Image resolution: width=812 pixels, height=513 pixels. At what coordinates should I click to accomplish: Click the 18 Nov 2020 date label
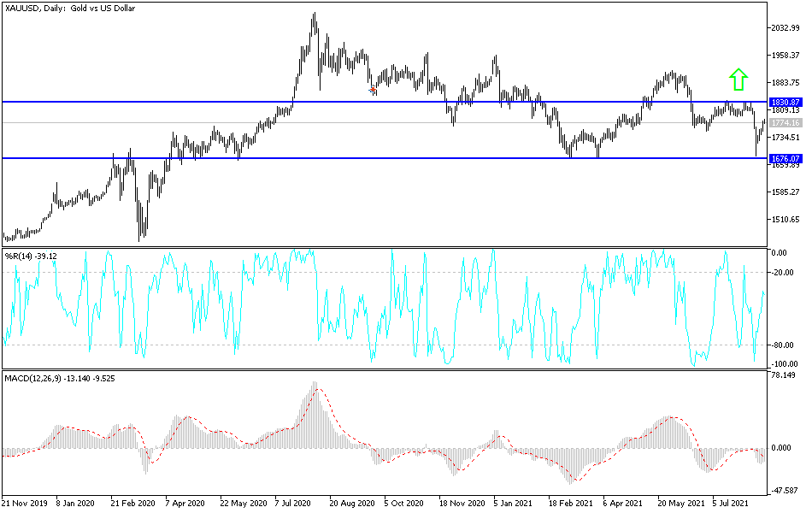[462, 503]
